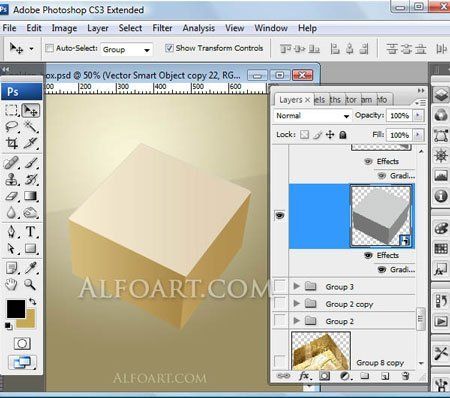The height and width of the screenshot is (398, 450).
Task: Select the Eraser tool
Action: click(x=12, y=196)
